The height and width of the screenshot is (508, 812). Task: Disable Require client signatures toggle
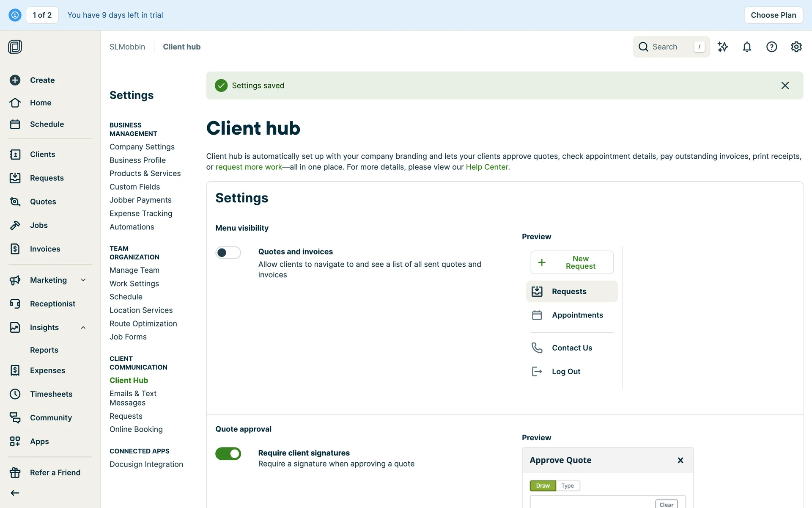[228, 454]
